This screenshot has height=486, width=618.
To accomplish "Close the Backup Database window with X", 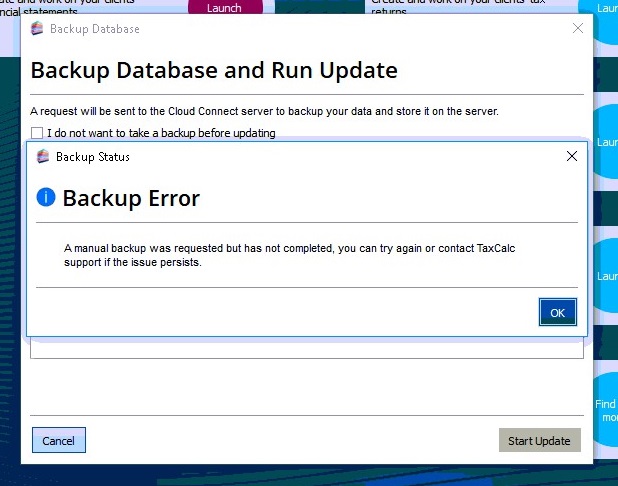I will point(578,29).
